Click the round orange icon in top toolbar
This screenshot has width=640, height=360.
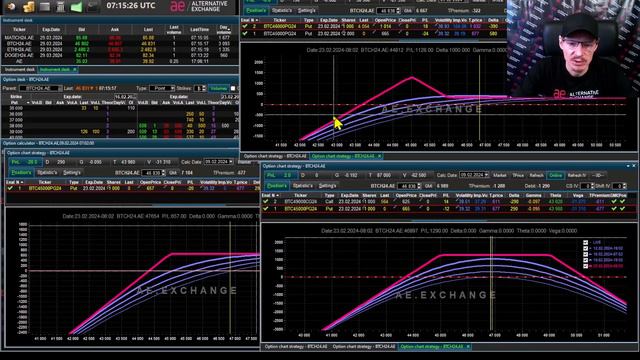[x=11, y=7]
